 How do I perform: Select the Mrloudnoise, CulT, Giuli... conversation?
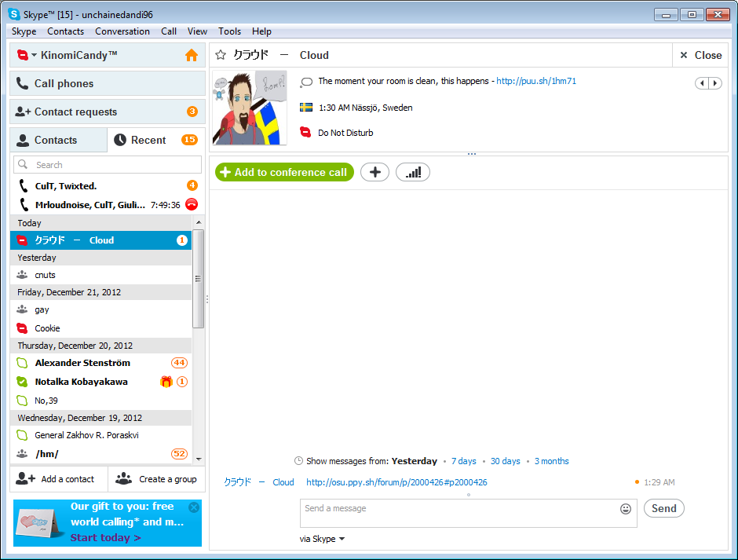point(90,205)
